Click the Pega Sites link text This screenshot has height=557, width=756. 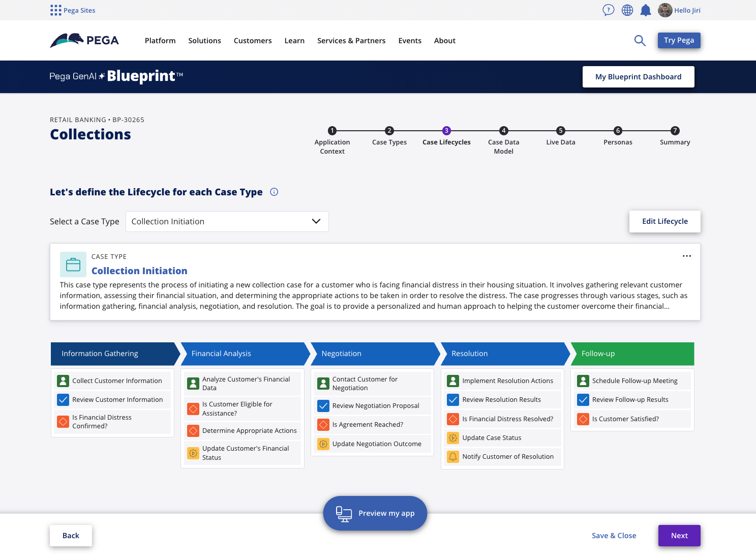(79, 10)
